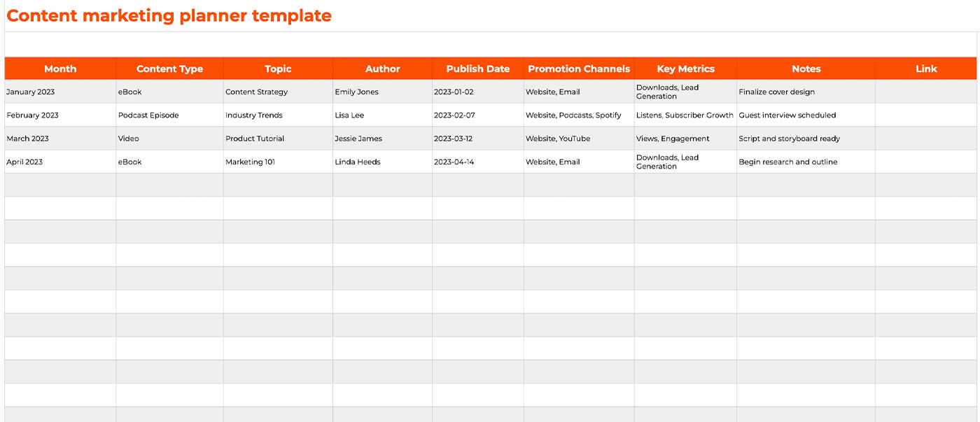Select the '2023-02-07' publish date cell
This screenshot has height=422, width=980.
[478, 115]
